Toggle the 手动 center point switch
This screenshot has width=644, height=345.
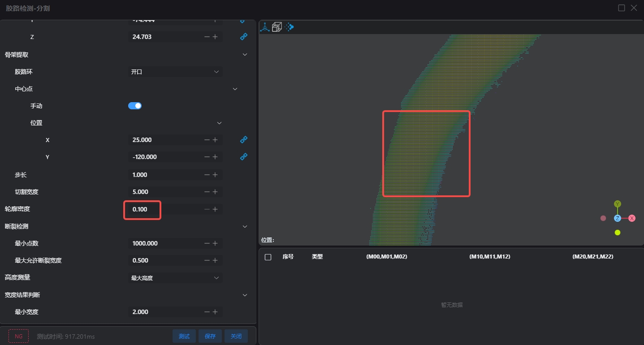tap(135, 106)
